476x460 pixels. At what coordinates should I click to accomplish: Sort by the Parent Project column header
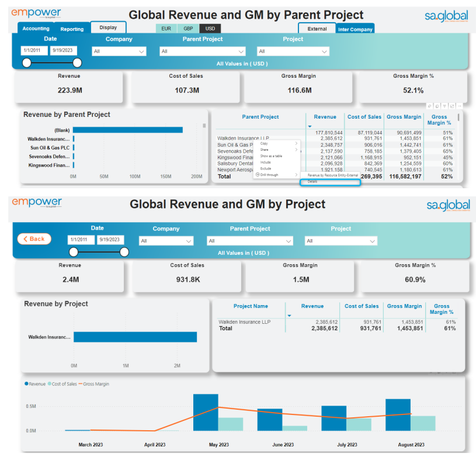[x=260, y=117]
